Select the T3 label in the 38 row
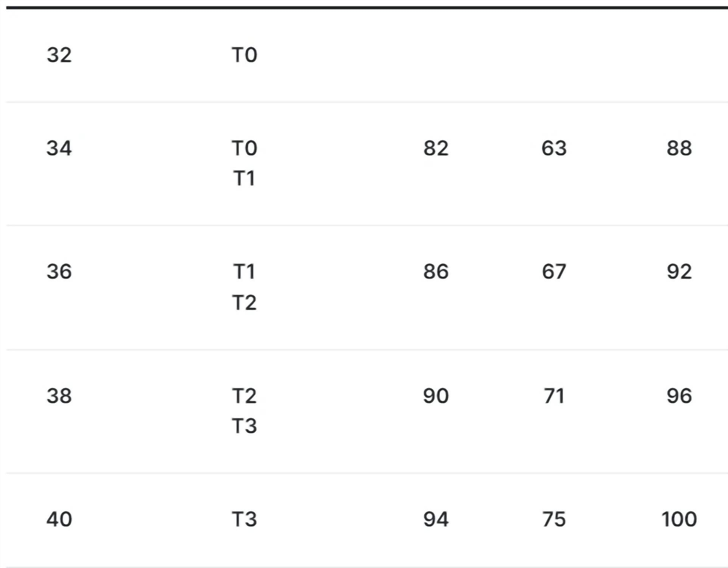Viewport: 728px width, 568px height. (244, 426)
